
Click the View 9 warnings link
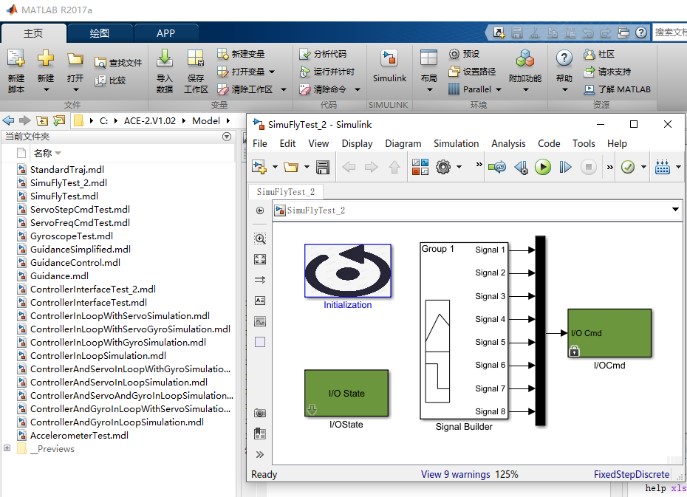[455, 474]
